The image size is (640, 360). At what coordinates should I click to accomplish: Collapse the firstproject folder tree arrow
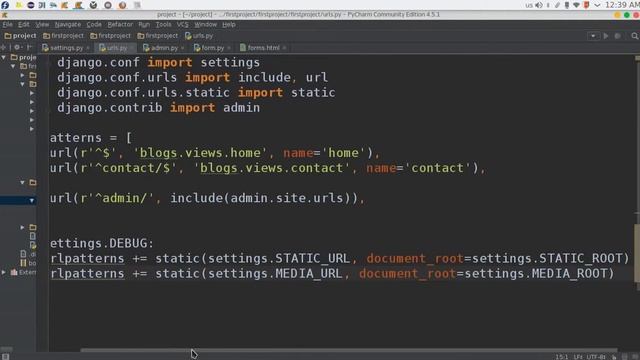(13, 66)
